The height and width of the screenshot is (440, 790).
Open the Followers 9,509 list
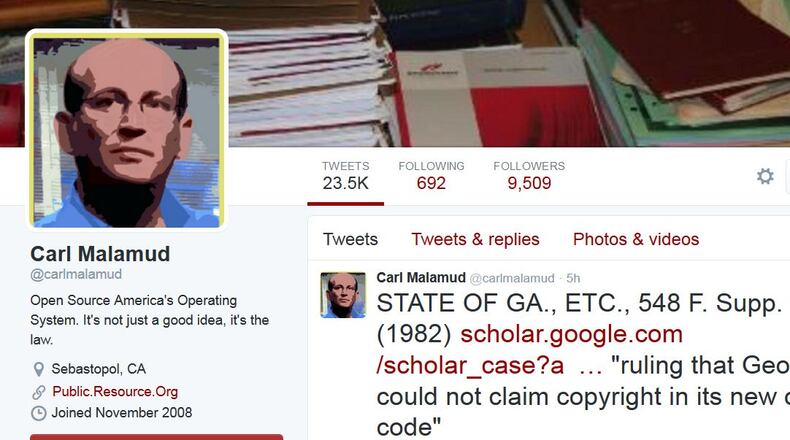pyautogui.click(x=529, y=176)
